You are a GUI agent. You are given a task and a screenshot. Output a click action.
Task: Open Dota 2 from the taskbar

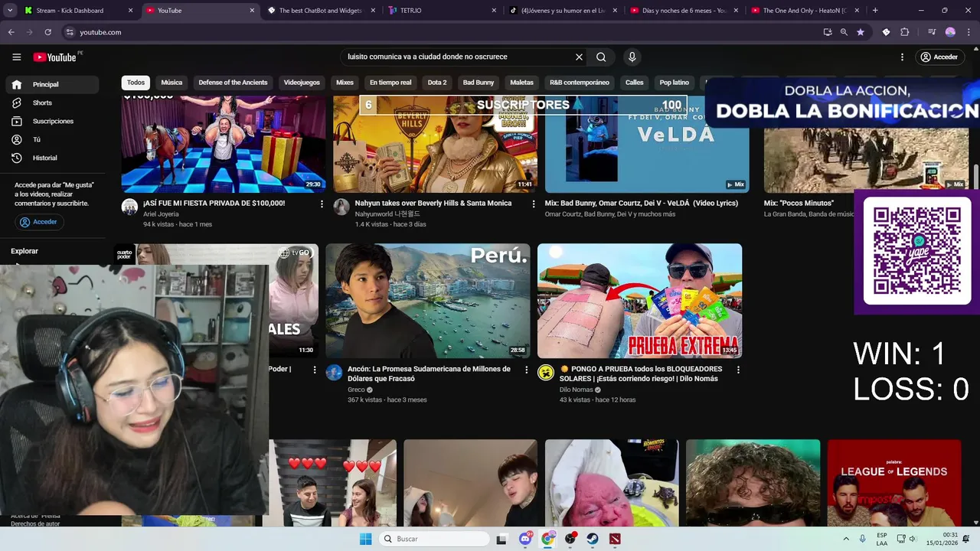(x=615, y=539)
